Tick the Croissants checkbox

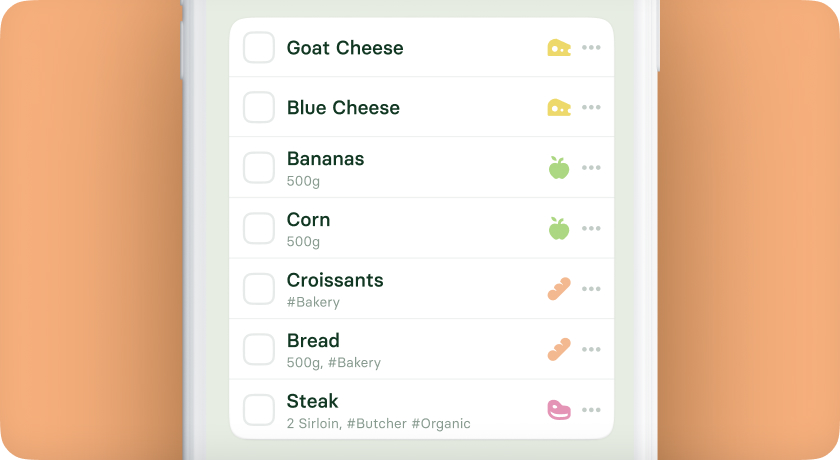click(259, 289)
